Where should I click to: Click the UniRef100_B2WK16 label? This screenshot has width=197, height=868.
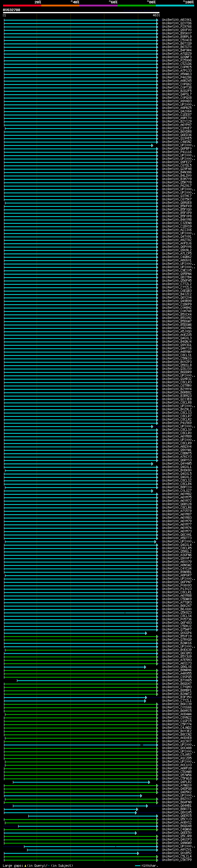pos(176,643)
